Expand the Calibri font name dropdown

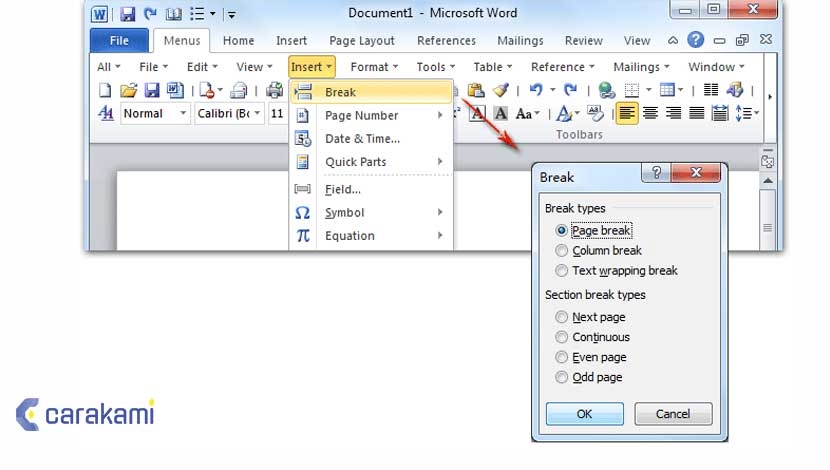pyautogui.click(x=257, y=114)
